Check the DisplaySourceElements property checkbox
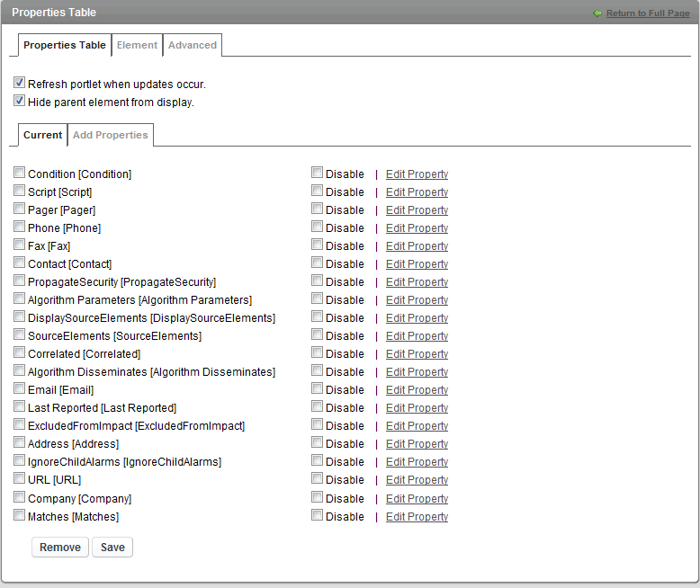The image size is (700, 588). click(19, 316)
